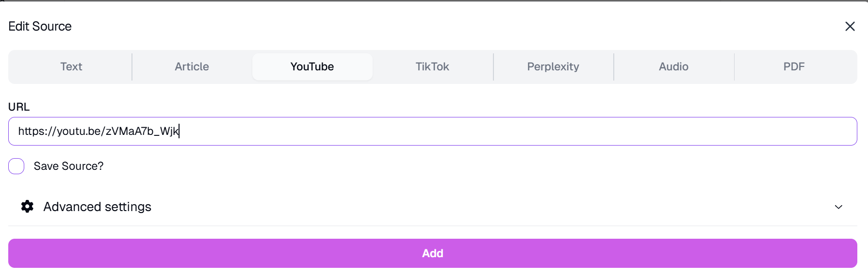
Task: Select the YouTube source tab
Action: [x=312, y=67]
